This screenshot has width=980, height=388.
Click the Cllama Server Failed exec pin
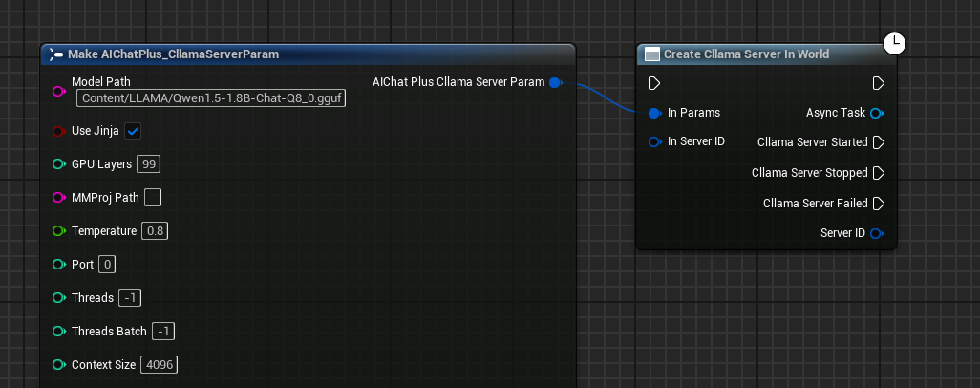click(x=879, y=204)
